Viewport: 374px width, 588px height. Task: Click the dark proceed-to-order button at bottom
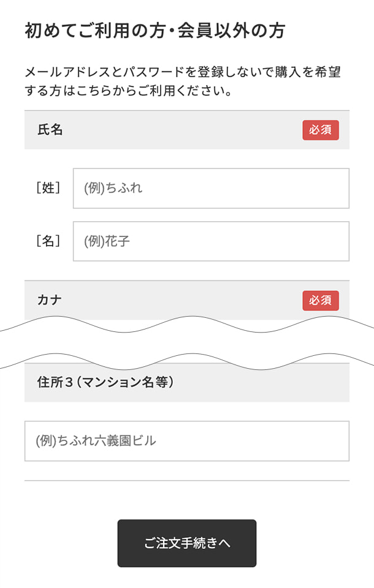tap(187, 543)
